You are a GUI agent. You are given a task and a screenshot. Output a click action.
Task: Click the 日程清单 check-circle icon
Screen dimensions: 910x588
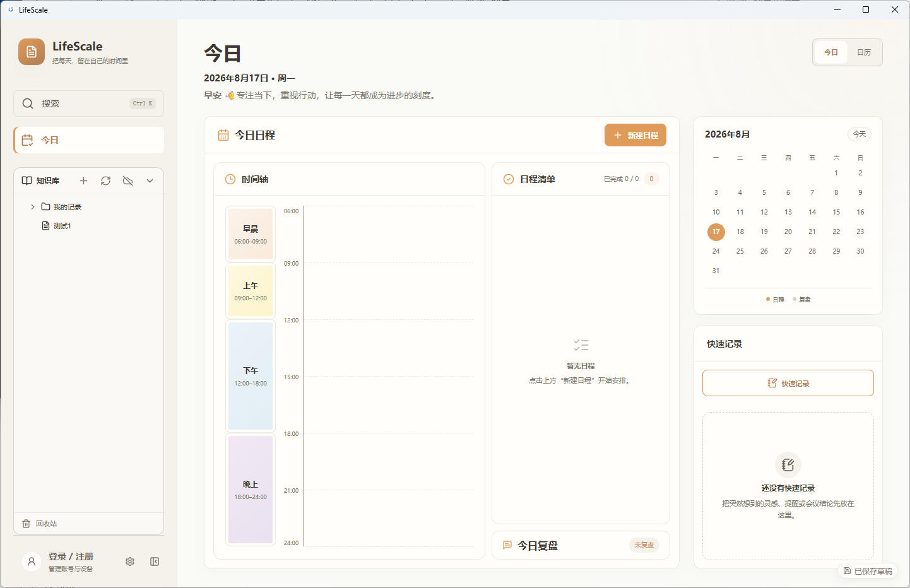point(509,179)
